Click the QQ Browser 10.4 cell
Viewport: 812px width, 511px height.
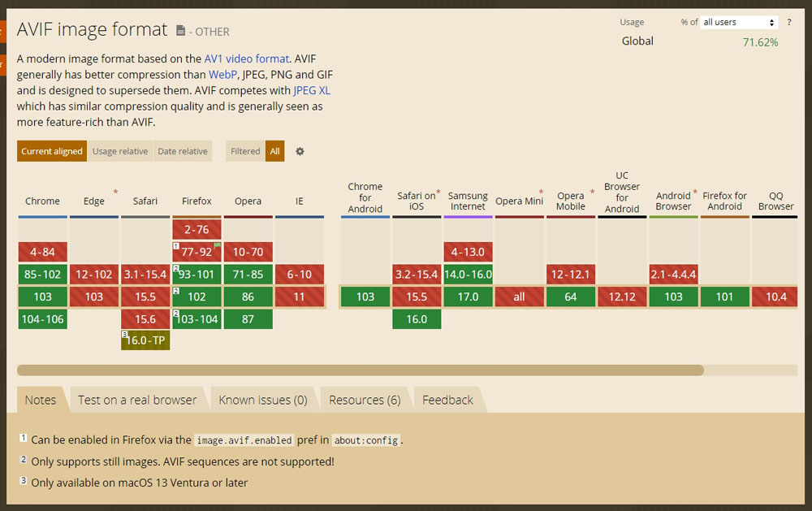tap(775, 297)
